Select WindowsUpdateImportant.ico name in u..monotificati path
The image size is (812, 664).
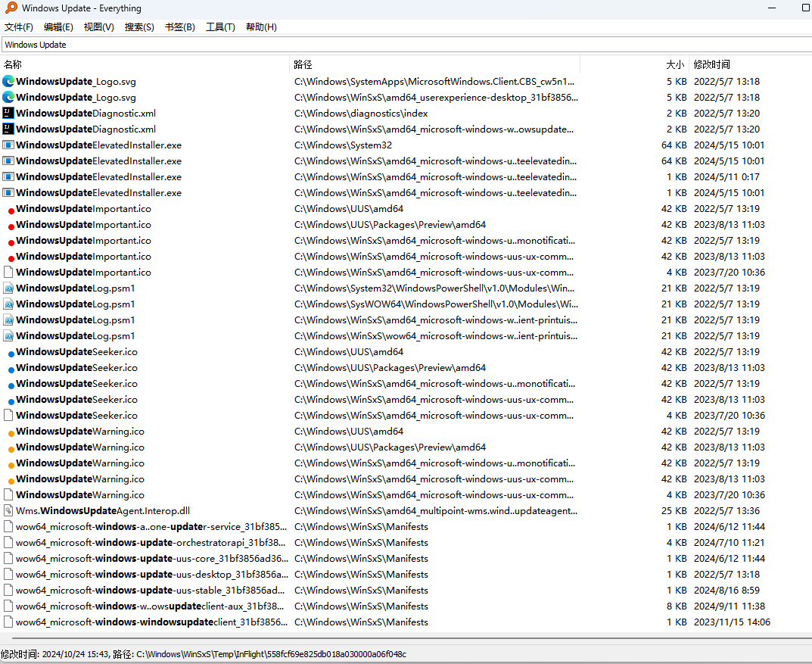pos(83,240)
